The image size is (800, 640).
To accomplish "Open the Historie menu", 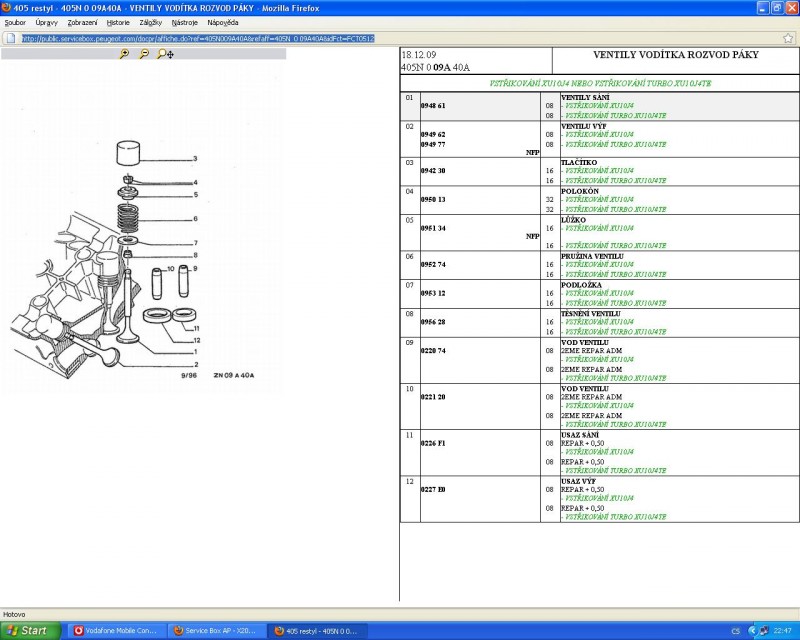I will coord(118,21).
